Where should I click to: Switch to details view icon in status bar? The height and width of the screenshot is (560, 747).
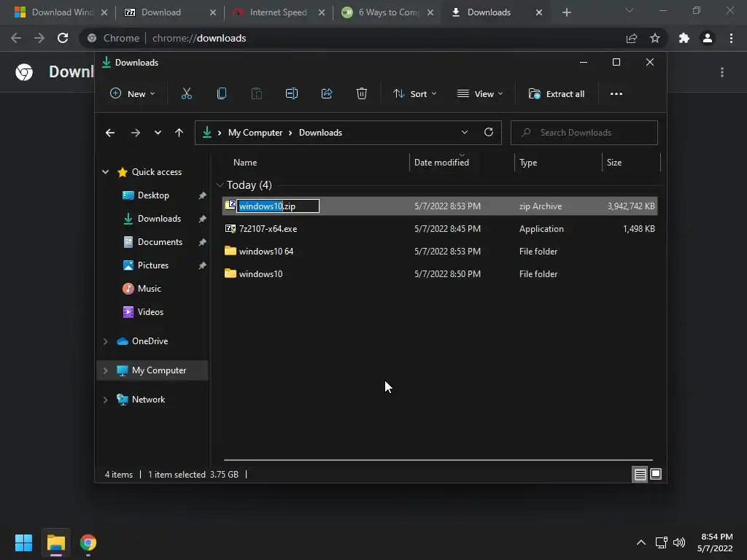(640, 474)
